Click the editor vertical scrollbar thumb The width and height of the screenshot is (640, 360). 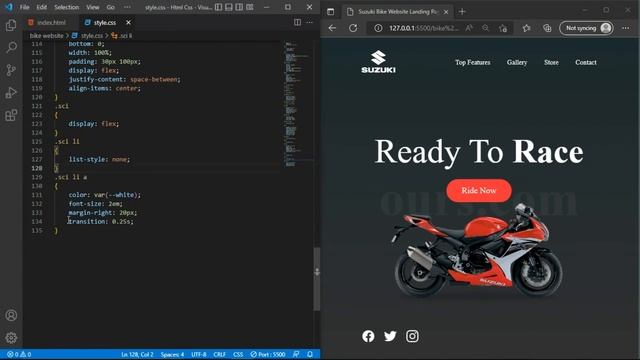[317, 279]
